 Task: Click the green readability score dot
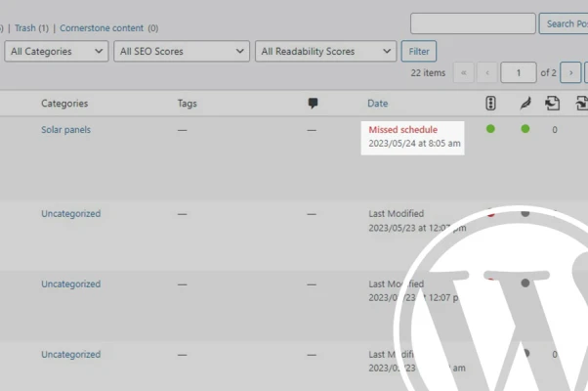pos(525,129)
